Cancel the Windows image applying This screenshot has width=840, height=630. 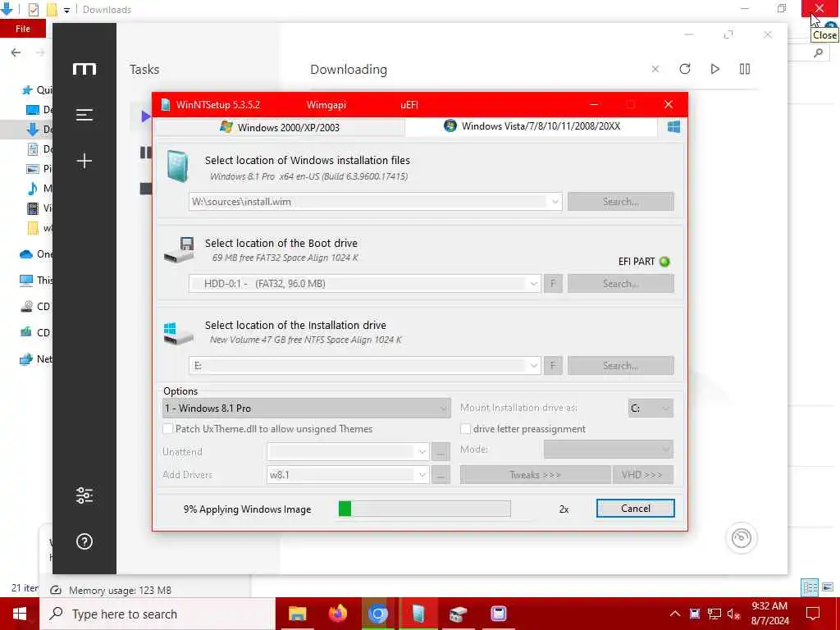(x=636, y=509)
